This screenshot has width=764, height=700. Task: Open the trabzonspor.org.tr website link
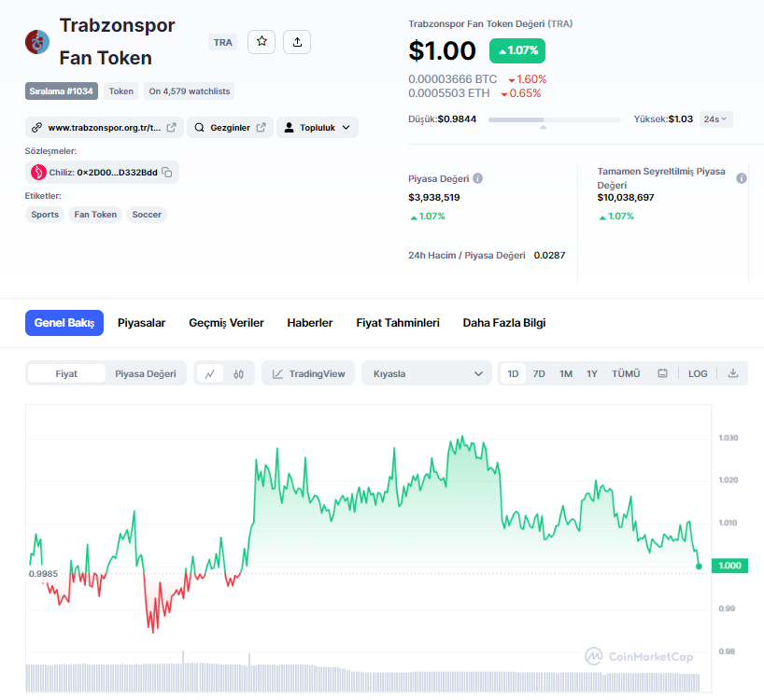click(104, 128)
